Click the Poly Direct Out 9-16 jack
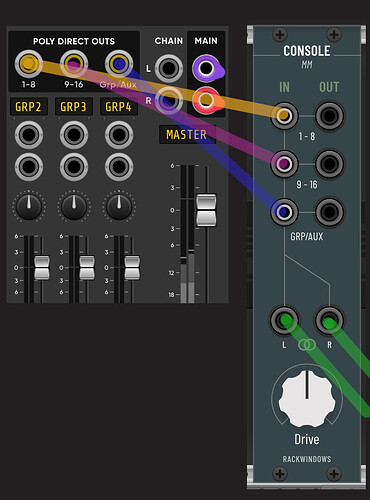This screenshot has width=370, height=500. coord(74,64)
